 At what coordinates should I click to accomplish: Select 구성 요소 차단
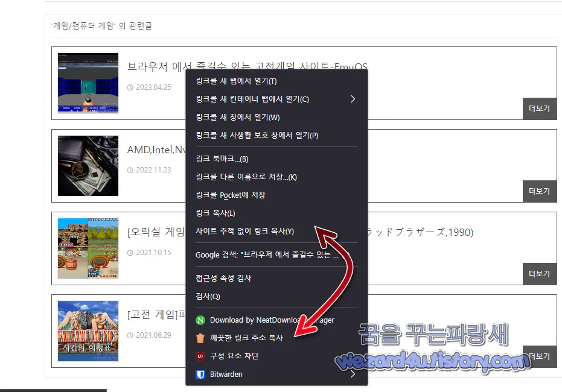[276, 356]
